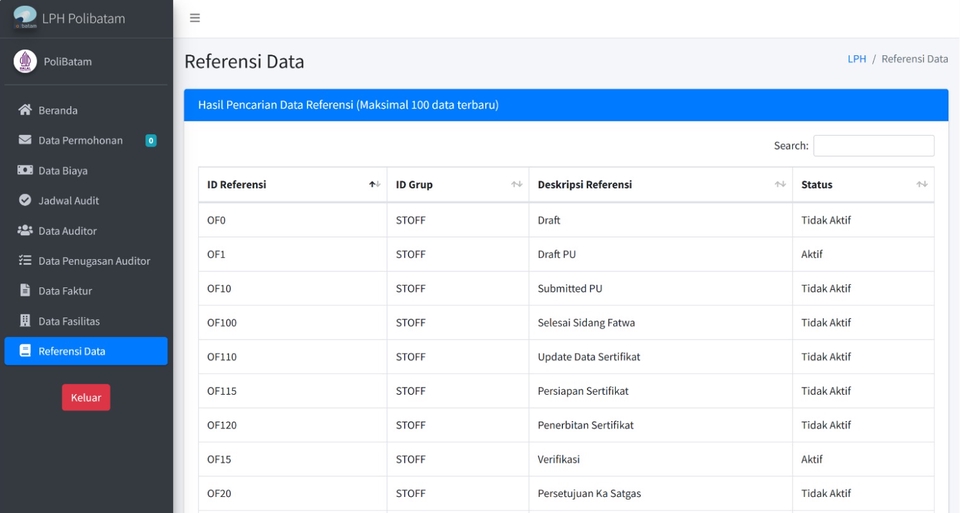This screenshot has height=513, width=960.
Task: Click the Aktif status in OF15 row
Action: pos(863,459)
